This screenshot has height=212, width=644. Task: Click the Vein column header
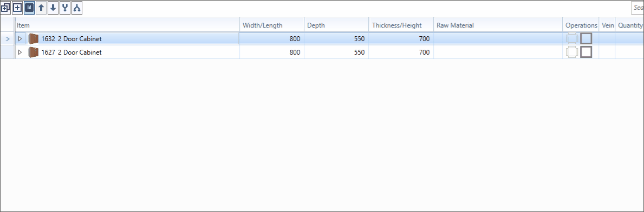point(607,25)
